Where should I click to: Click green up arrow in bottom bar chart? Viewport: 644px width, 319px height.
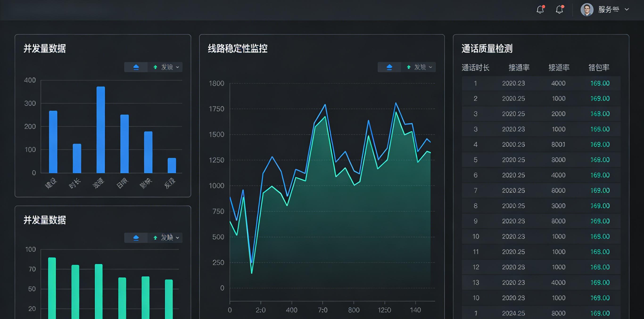(x=155, y=237)
